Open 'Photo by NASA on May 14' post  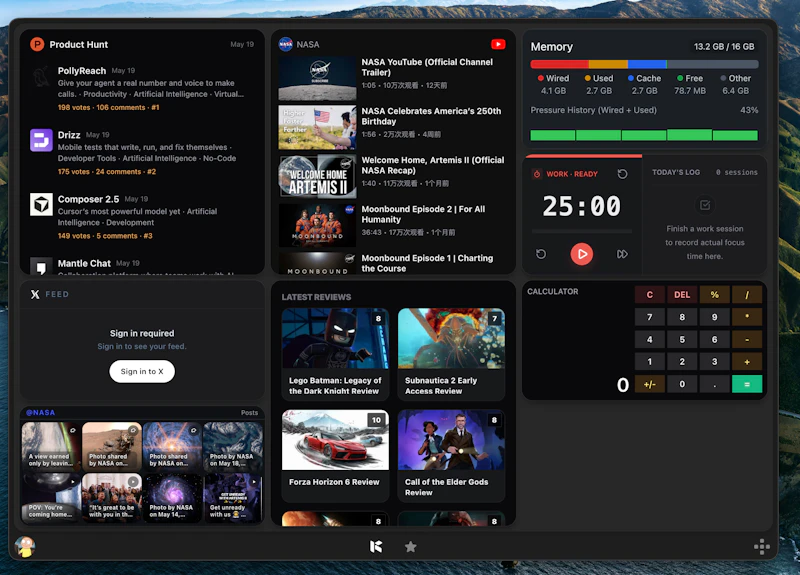coord(172,497)
